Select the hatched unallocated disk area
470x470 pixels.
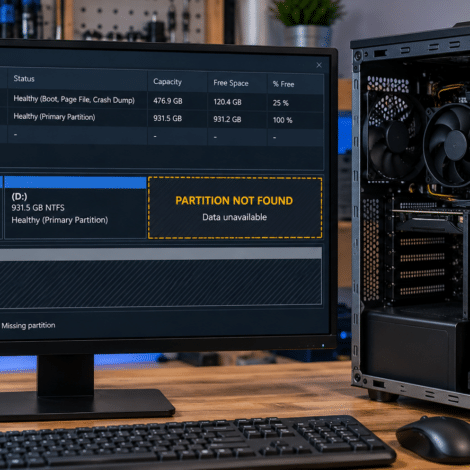[160, 283]
